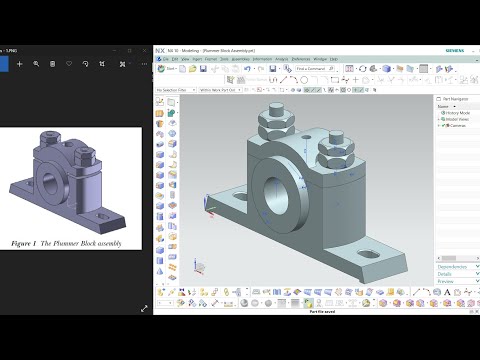The width and height of the screenshot is (480, 360).
Task: Expand the Model Views tree node
Action: click(x=439, y=119)
